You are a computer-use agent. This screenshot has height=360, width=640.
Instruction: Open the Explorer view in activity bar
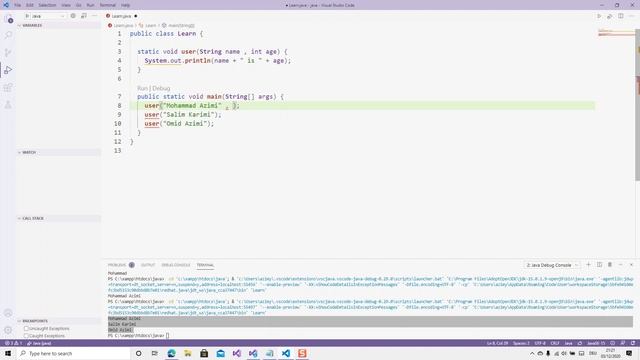[8, 19]
